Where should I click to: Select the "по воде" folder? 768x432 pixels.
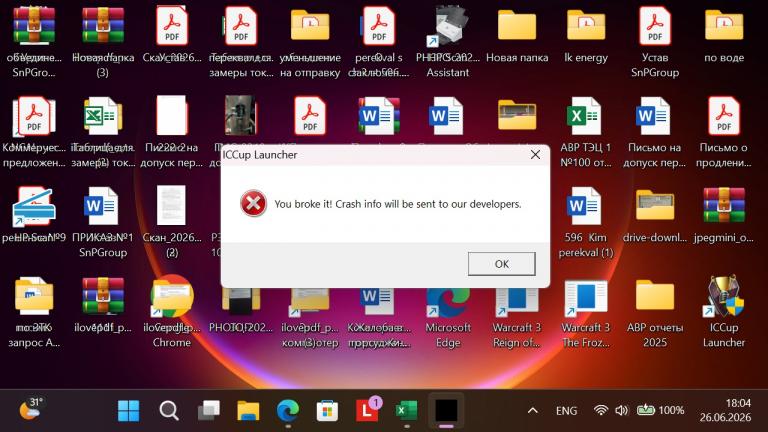(723, 35)
